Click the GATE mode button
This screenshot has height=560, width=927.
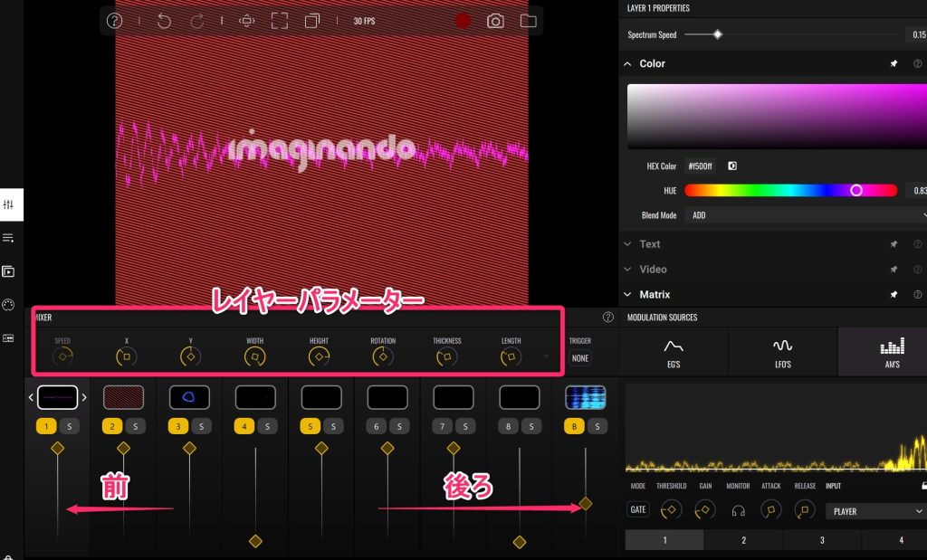click(638, 510)
